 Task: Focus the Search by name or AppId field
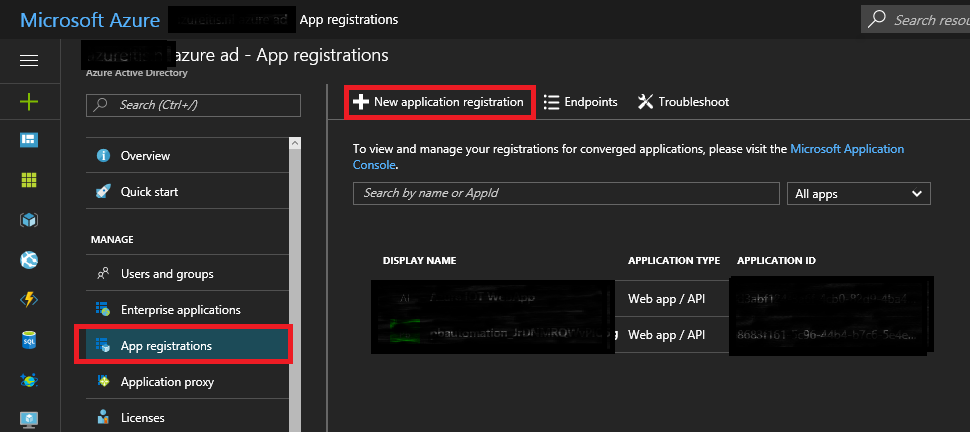566,193
